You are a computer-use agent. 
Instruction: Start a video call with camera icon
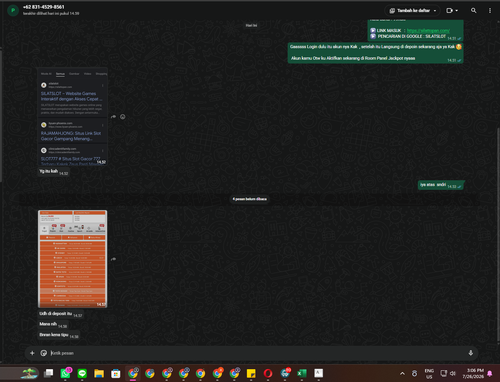[449, 11]
